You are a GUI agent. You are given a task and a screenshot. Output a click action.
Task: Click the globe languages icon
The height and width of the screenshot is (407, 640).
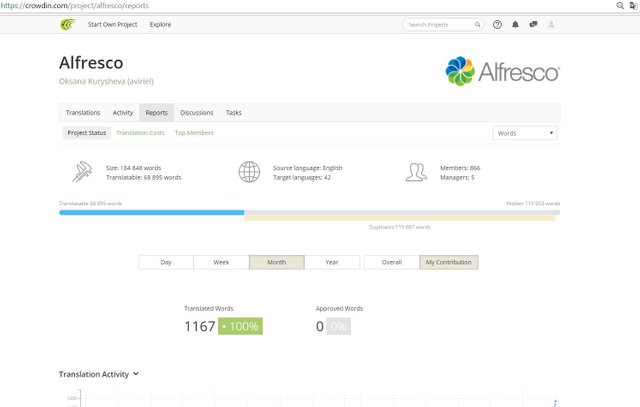[x=249, y=172]
